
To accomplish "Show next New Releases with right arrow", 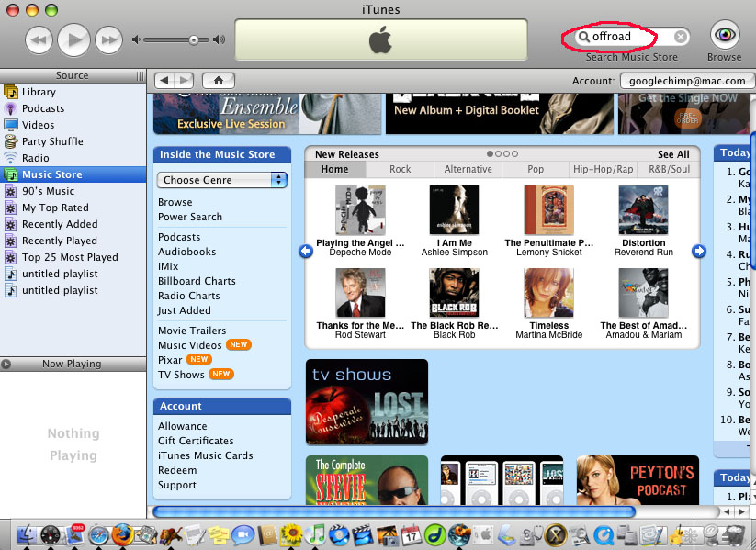I will (x=699, y=252).
